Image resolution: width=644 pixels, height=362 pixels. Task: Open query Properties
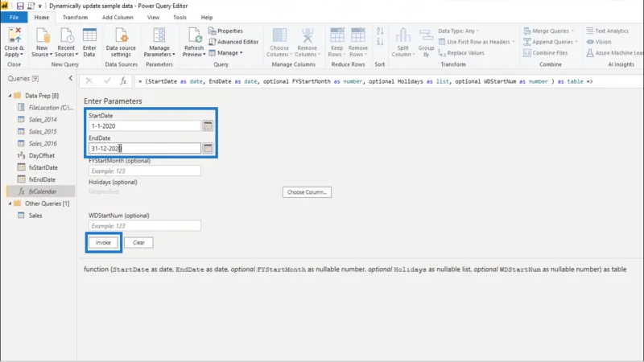[x=225, y=31]
